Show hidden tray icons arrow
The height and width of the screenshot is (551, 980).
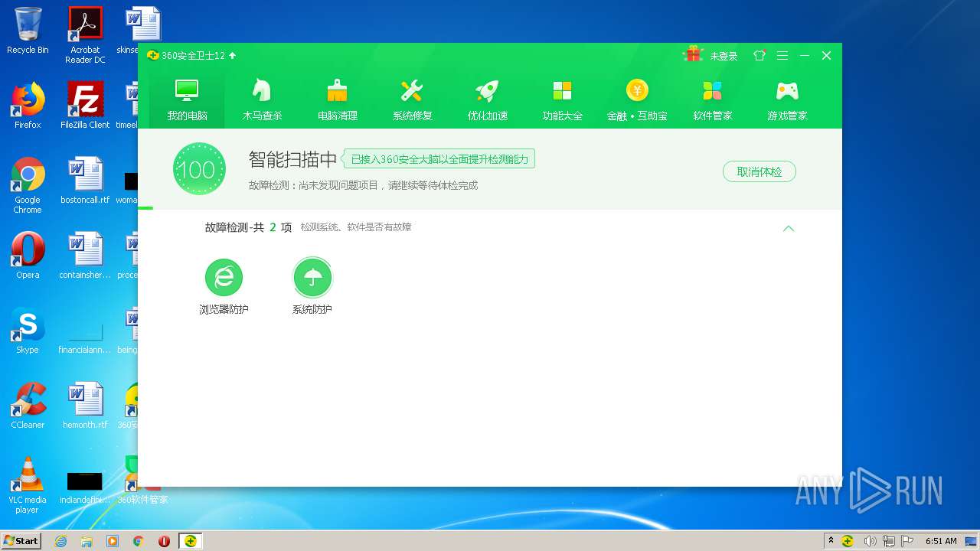click(831, 541)
